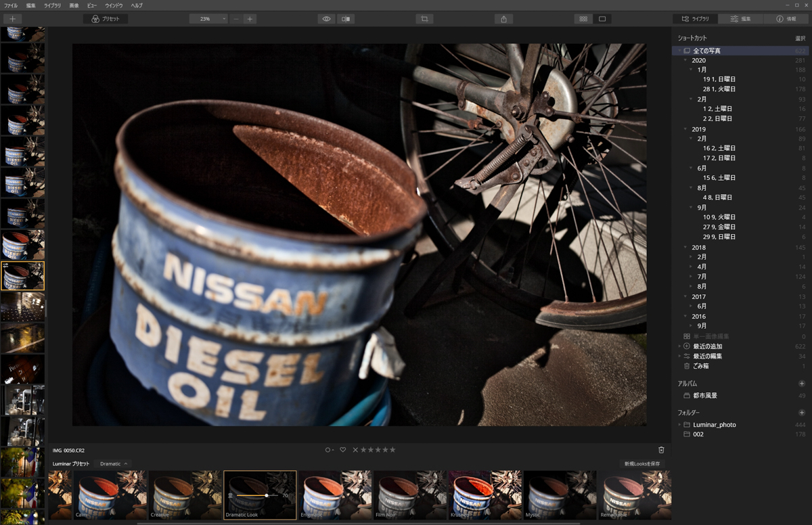Toggle the eye preview original button
Viewport: 812px width, 525px height.
[x=326, y=19]
